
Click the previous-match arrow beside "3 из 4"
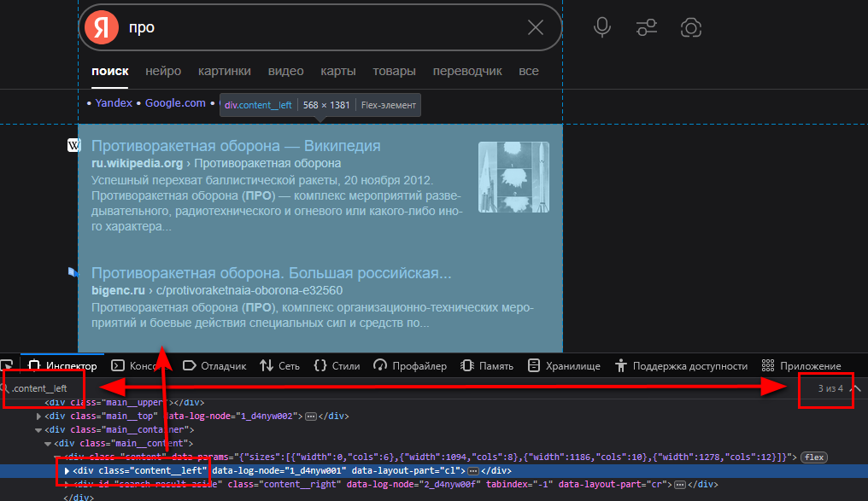click(856, 388)
